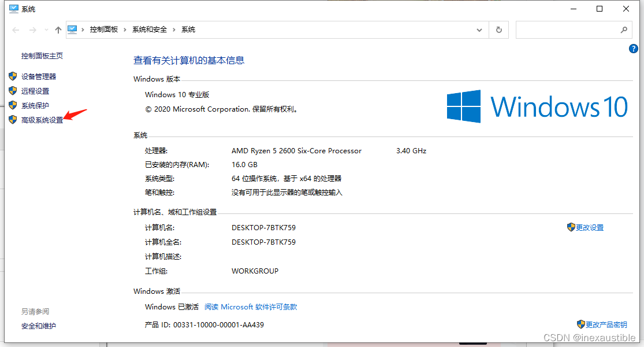
Task: Click the system window title bar icon
Action: coord(13,9)
